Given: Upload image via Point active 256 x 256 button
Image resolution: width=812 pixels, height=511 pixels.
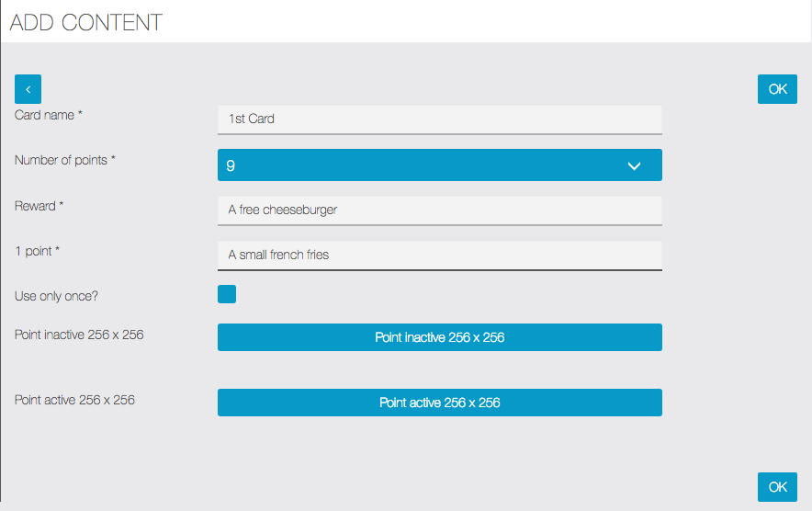Looking at the screenshot, I should [440, 403].
